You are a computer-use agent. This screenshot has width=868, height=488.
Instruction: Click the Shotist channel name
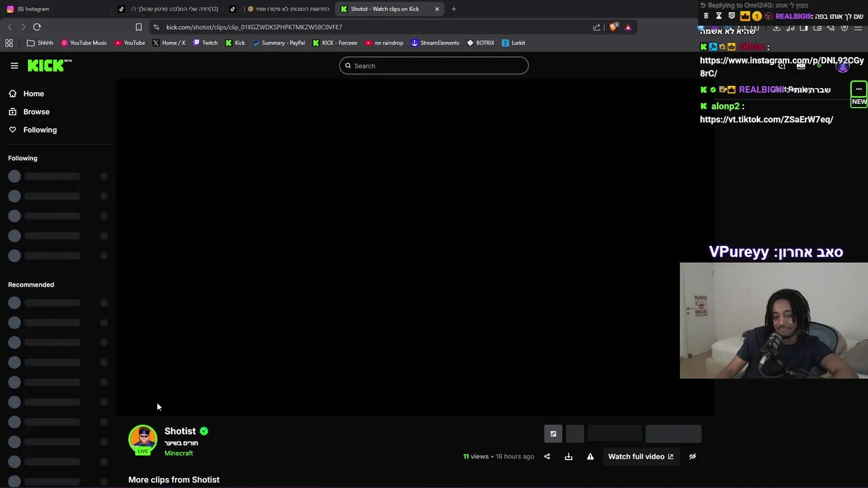click(x=180, y=431)
